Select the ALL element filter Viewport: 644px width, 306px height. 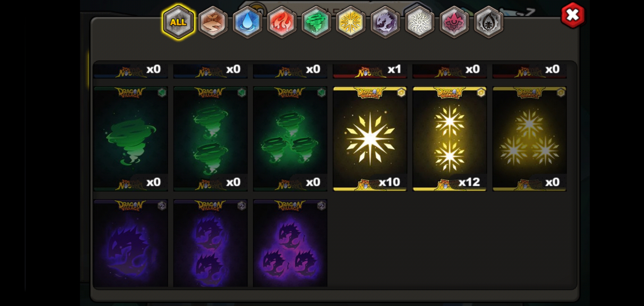coord(178,22)
